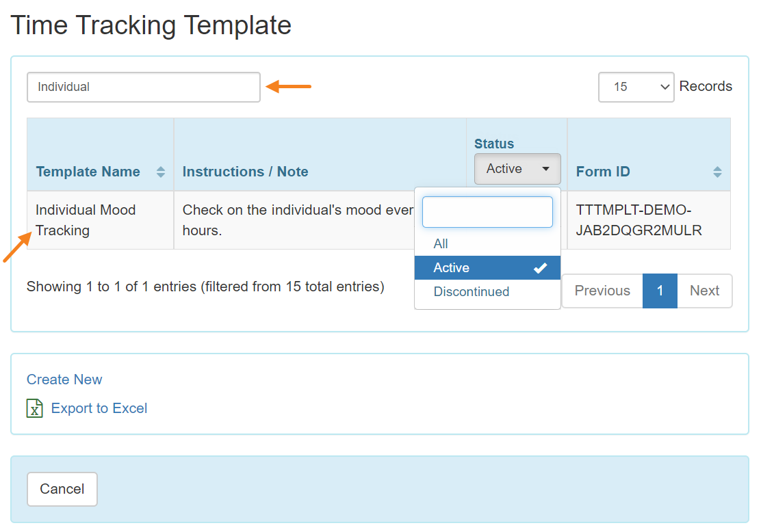Sort the Form ID column
761x532 pixels.
pos(718,172)
